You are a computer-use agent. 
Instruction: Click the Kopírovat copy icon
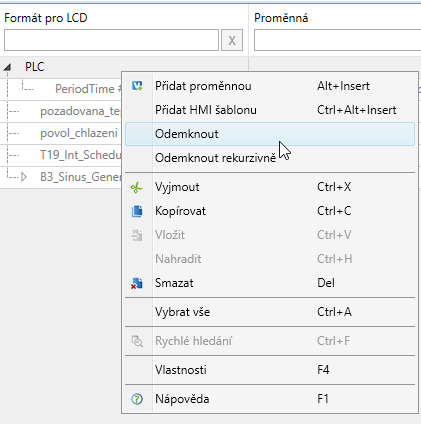point(137,211)
